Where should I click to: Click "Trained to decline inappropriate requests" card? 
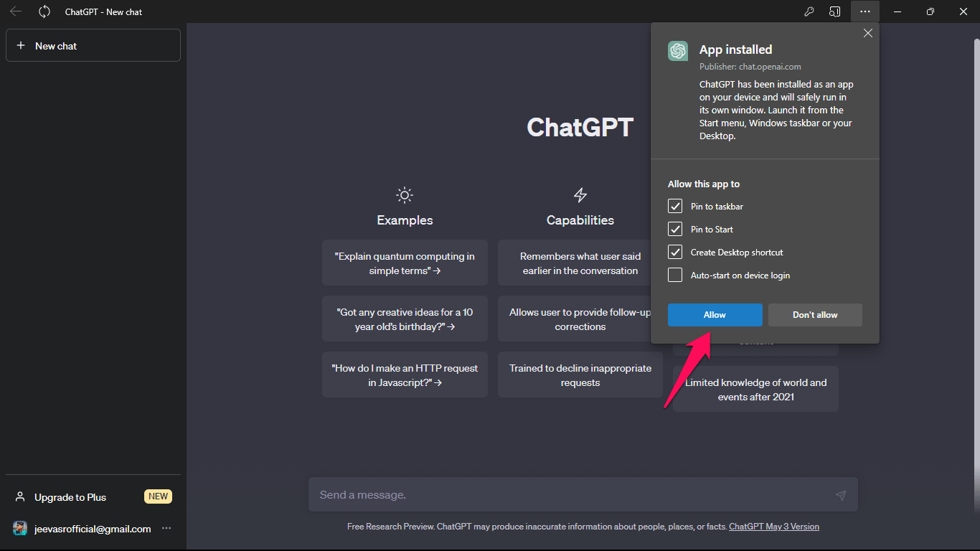(580, 375)
